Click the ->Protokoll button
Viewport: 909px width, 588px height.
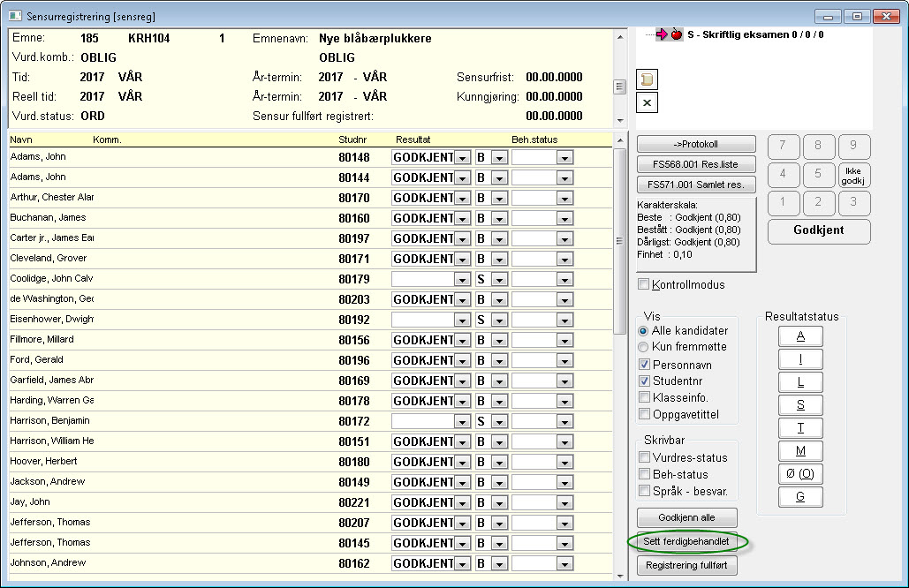coord(696,144)
